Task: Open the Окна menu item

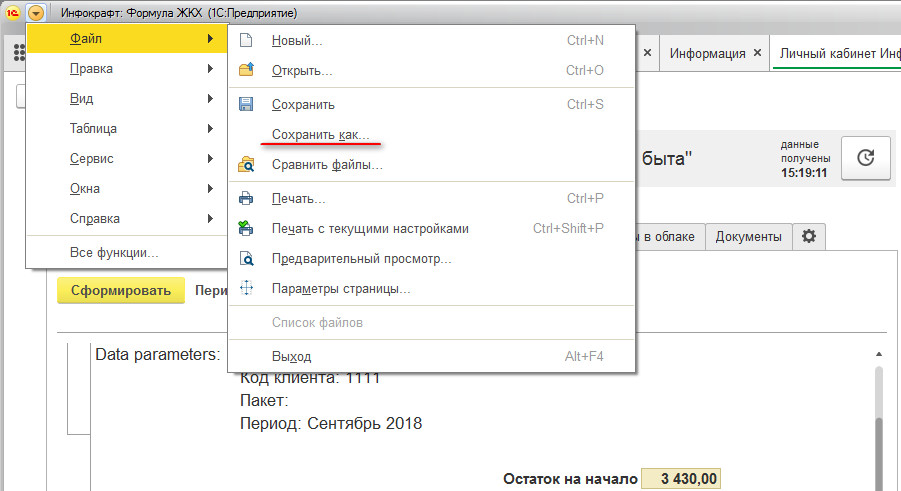Action: pos(127,189)
